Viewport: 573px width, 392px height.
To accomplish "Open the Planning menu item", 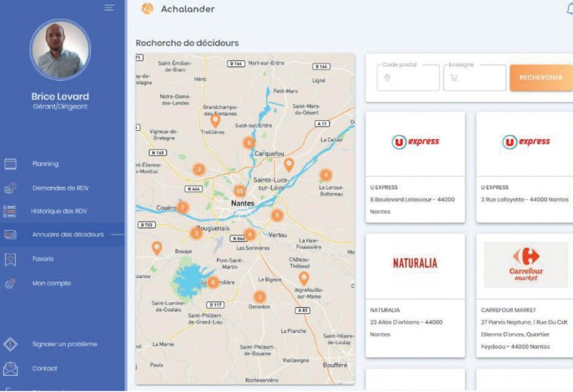I will pos(45,163).
